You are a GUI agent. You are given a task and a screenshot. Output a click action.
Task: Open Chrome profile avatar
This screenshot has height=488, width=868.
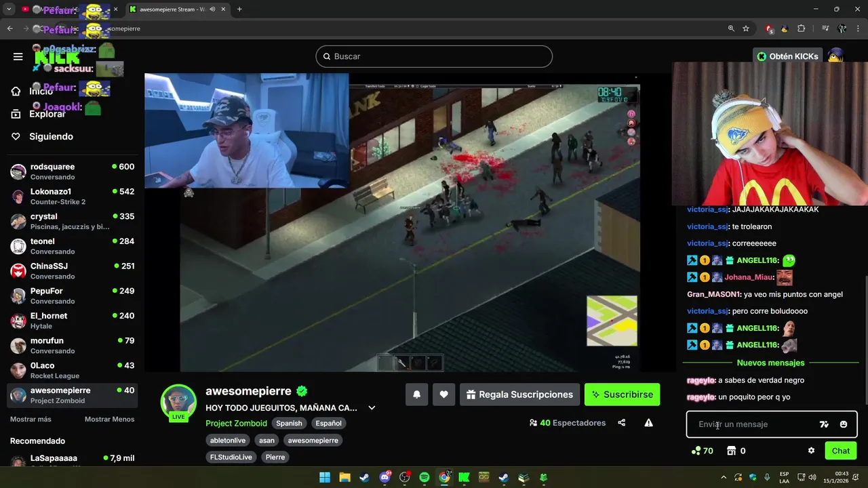coord(842,28)
